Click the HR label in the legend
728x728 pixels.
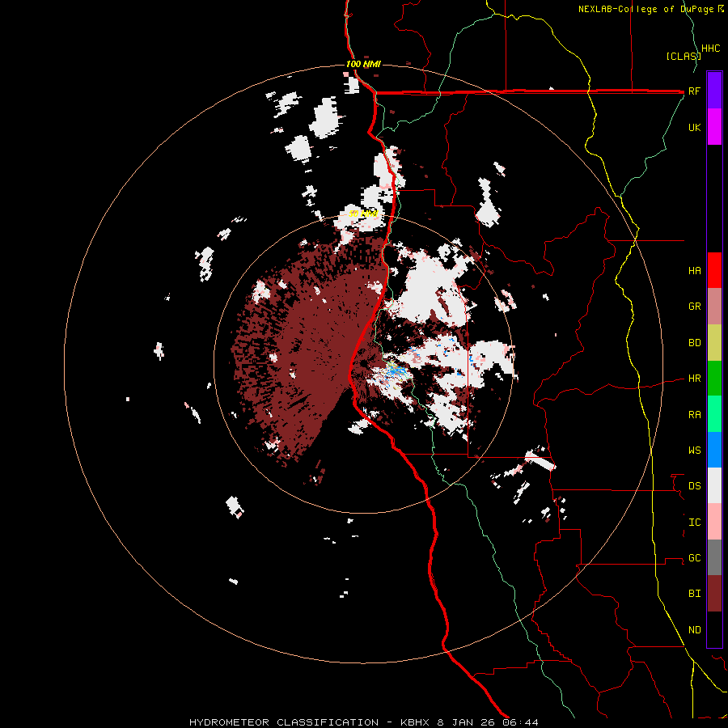click(695, 379)
